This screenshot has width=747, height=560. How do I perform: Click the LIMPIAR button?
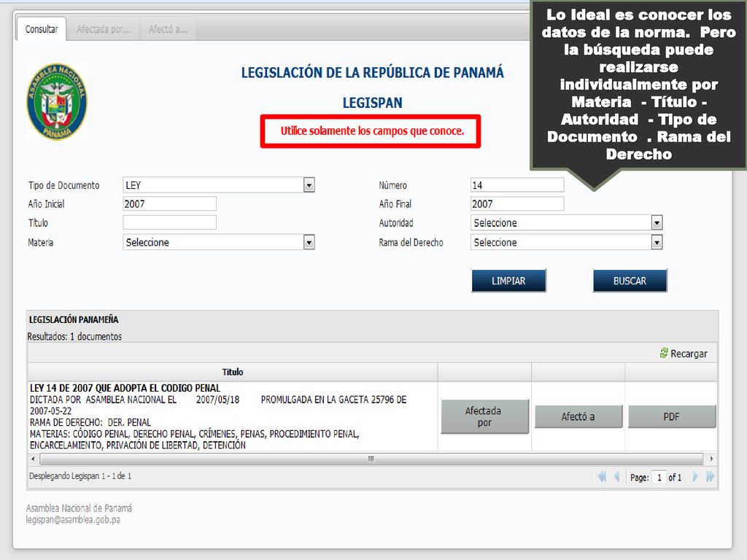click(508, 281)
